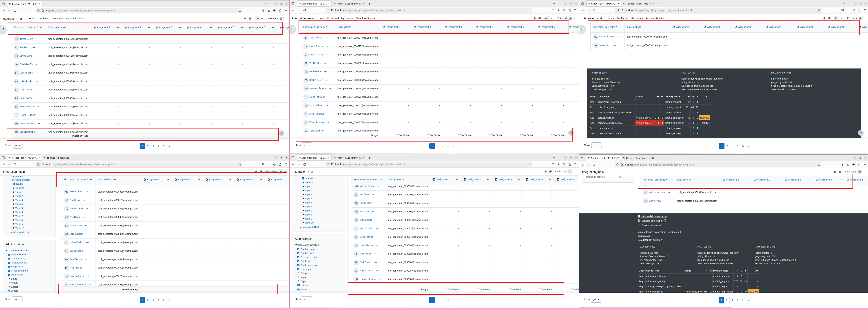Image resolution: width=868 pixels, height=310 pixels.
Task: Toggle Edit mode in the top-middle window
Action: pyautogui.click(x=571, y=19)
